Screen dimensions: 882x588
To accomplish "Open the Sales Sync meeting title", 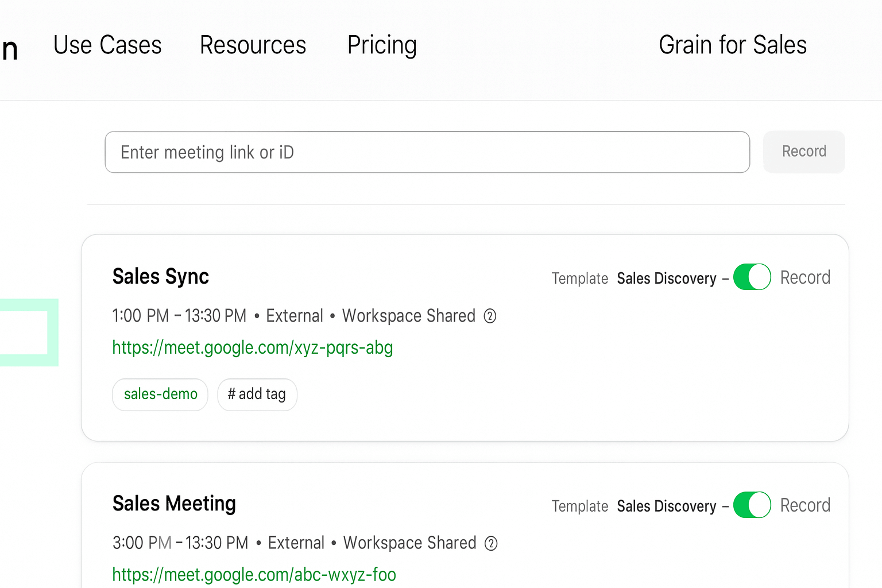I will [x=161, y=277].
